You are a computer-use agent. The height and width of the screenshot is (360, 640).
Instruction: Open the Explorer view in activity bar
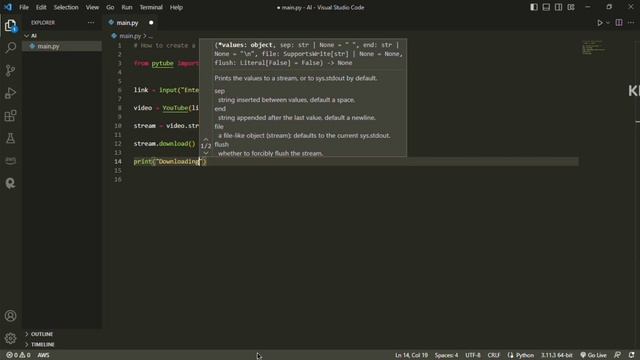click(11, 26)
